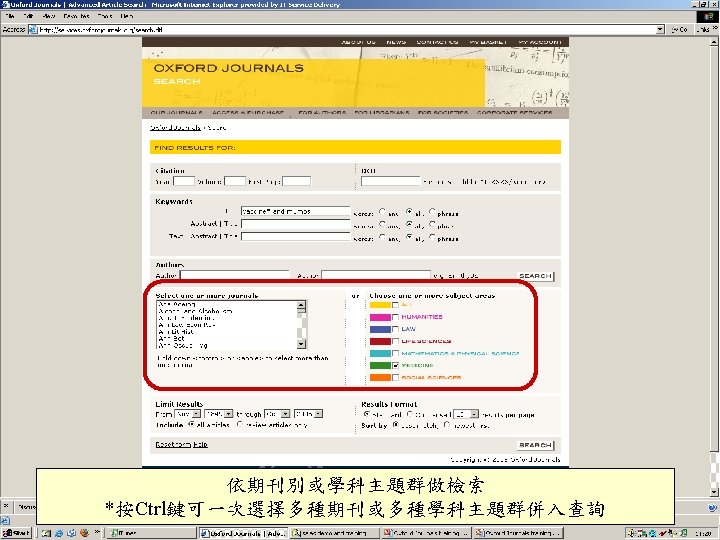Click the Oxford Journals breadcrumb link
Screen dimensions: 720x540
click(x=175, y=128)
